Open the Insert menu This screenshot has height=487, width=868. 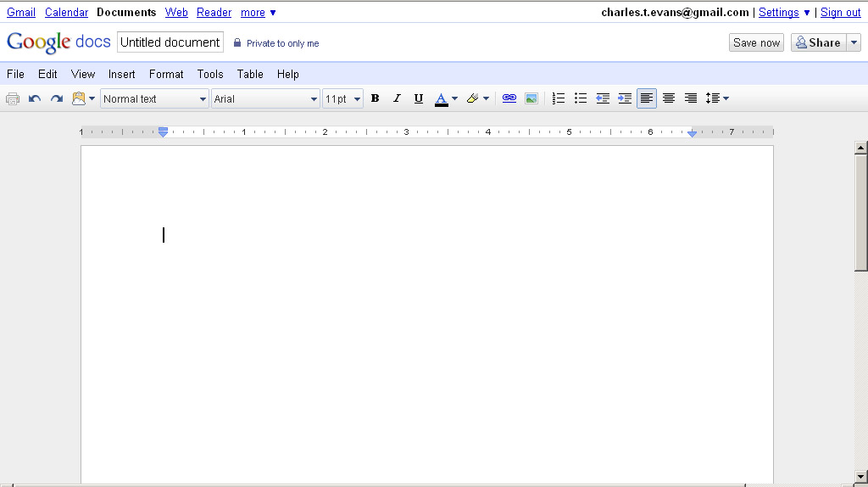pyautogui.click(x=122, y=75)
